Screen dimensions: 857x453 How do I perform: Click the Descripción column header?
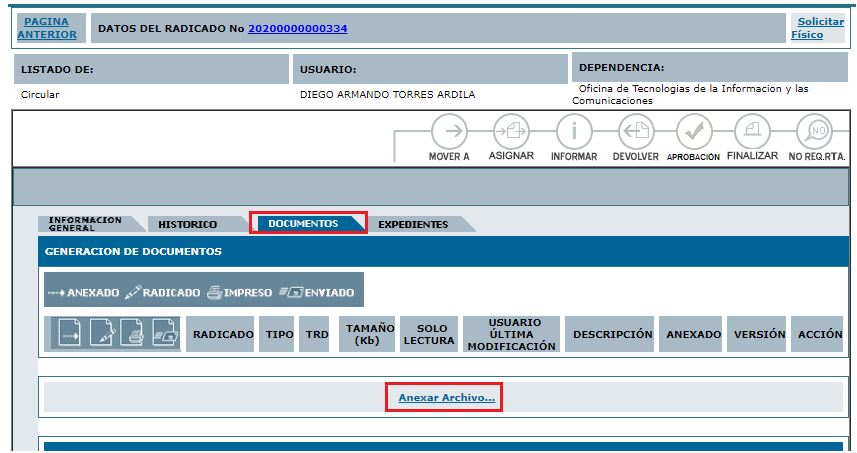point(612,334)
